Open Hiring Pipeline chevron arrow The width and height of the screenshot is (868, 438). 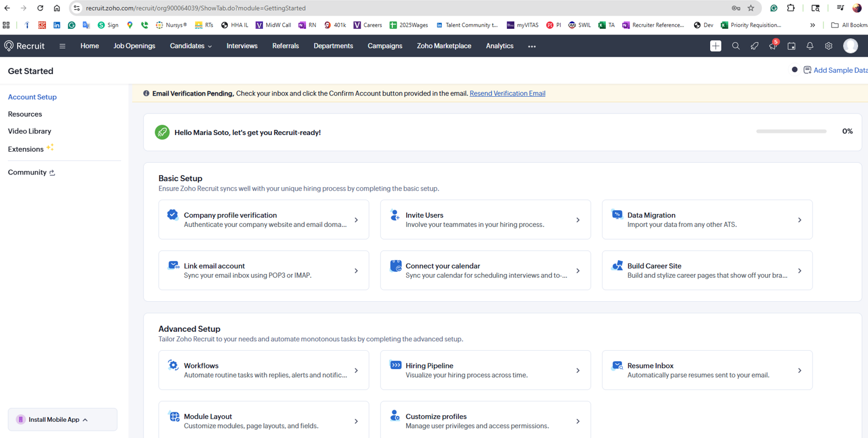pyautogui.click(x=578, y=371)
